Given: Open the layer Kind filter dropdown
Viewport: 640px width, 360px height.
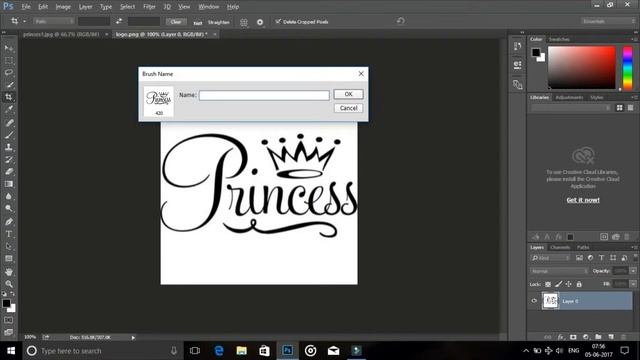Looking at the screenshot, I should [551, 258].
